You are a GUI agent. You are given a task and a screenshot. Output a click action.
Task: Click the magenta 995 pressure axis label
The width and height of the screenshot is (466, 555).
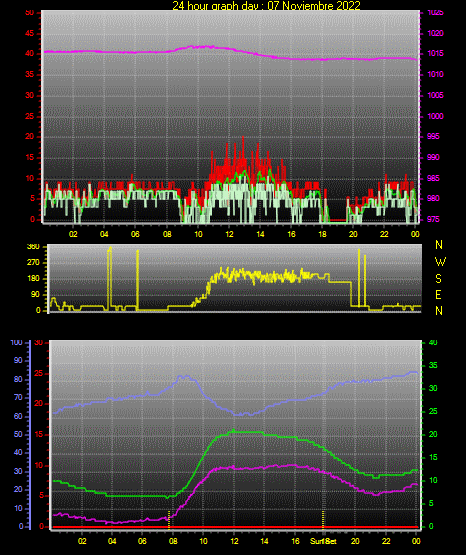pyautogui.click(x=433, y=136)
